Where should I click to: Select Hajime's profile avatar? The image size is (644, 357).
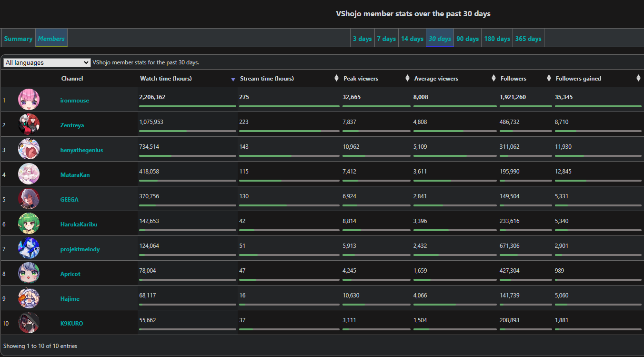tap(29, 298)
